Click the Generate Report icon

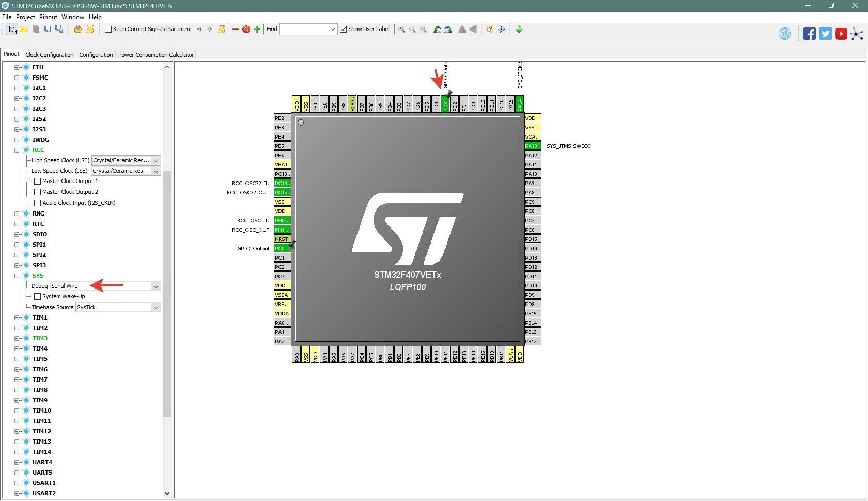90,29
